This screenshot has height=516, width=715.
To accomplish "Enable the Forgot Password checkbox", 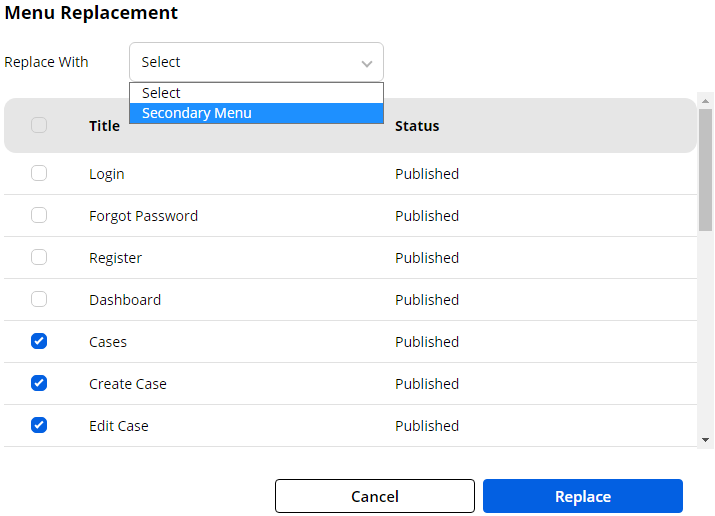I will pyautogui.click(x=39, y=215).
